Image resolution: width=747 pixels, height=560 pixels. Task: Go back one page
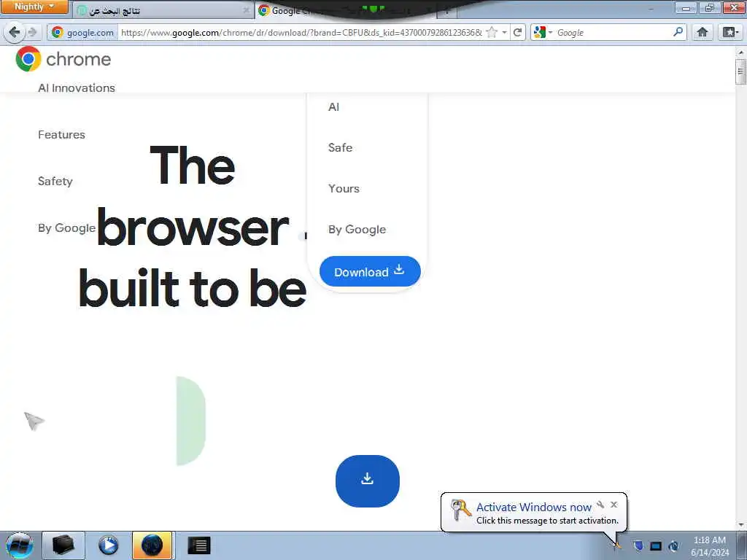pyautogui.click(x=15, y=32)
